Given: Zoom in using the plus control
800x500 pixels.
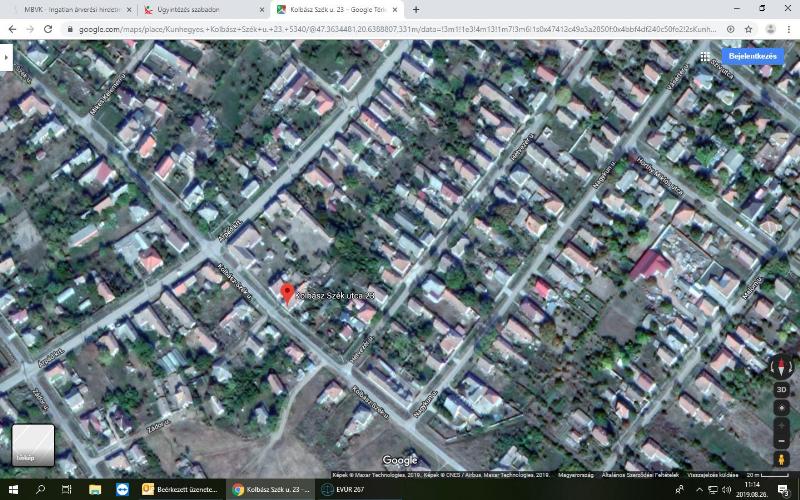Looking at the screenshot, I should 781,425.
